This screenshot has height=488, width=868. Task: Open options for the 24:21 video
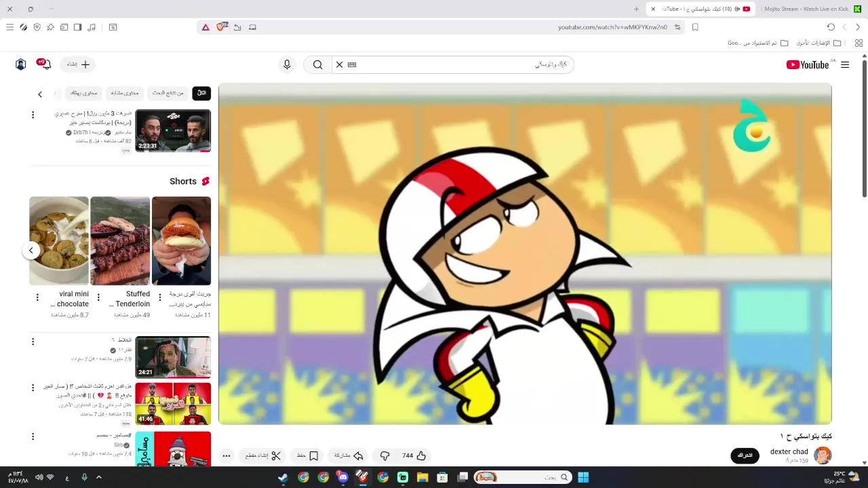pyautogui.click(x=33, y=342)
